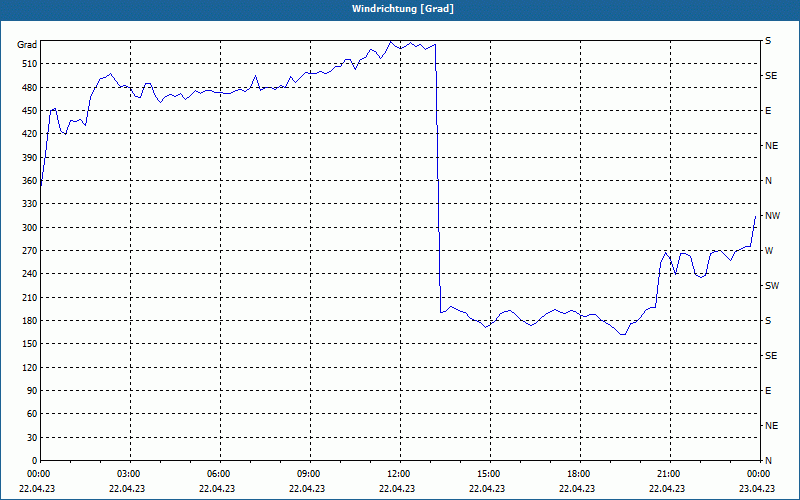Select the 240 y-axis value
This screenshot has width=800, height=500.
pos(30,273)
